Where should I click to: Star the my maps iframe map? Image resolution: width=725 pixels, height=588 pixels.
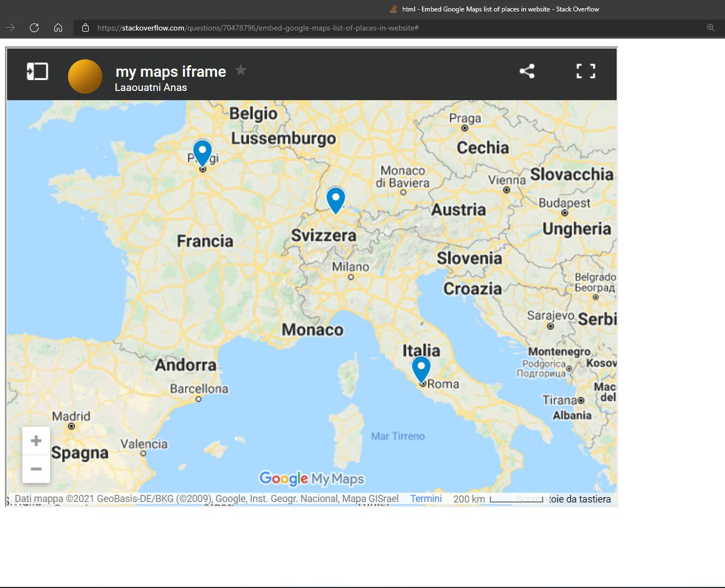[241, 70]
